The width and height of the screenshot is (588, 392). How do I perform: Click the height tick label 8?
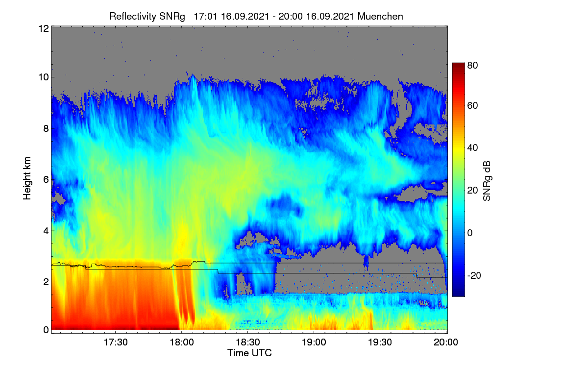46,129
